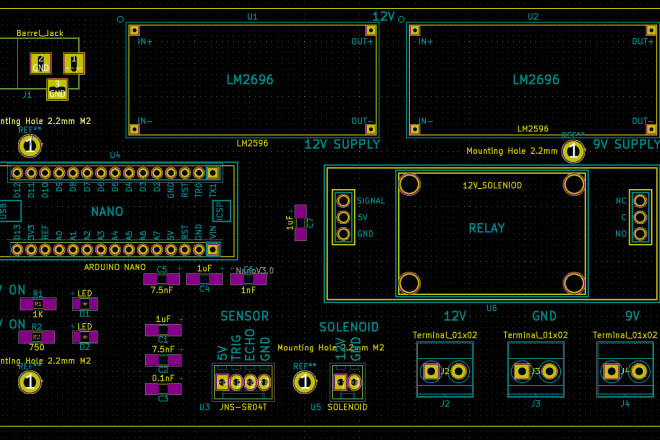Viewport: 660px width, 440px height.
Task: Click resistor R1 1K footprint
Action: pyautogui.click(x=38, y=304)
